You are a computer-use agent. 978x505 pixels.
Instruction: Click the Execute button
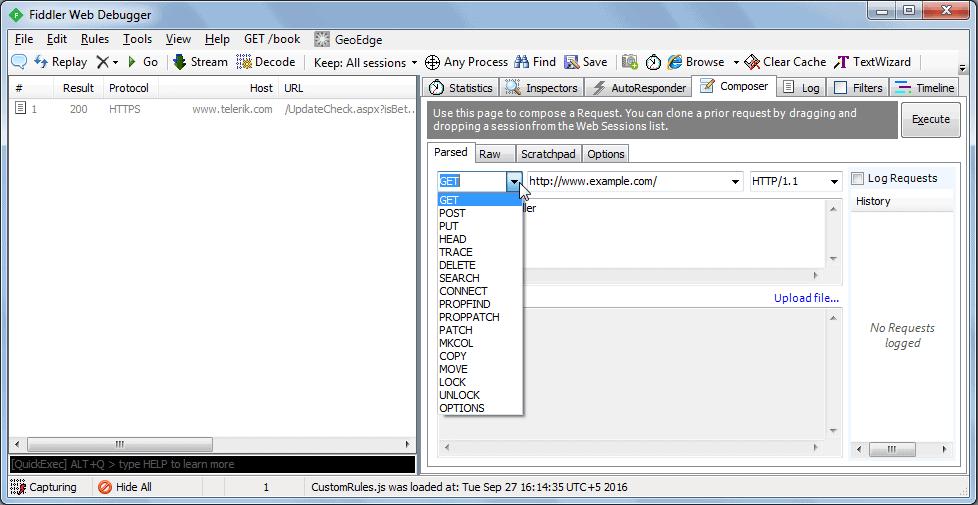click(931, 120)
